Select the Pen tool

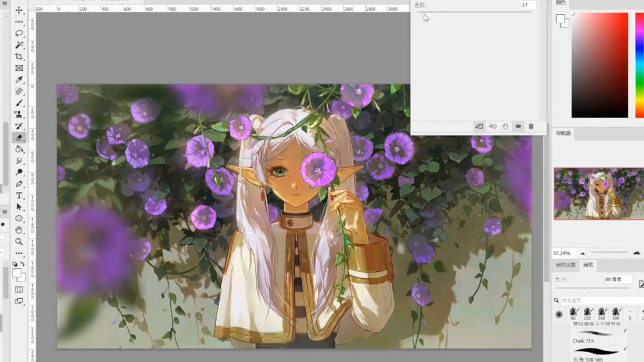19,184
